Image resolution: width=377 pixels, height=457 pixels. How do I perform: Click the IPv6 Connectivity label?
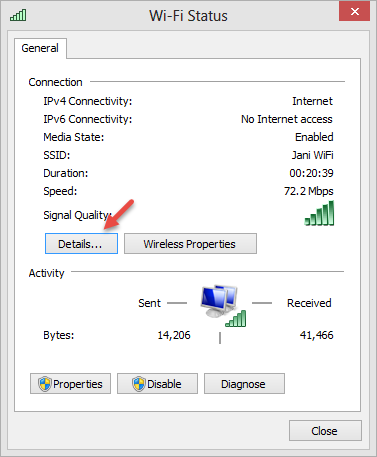pos(88,119)
